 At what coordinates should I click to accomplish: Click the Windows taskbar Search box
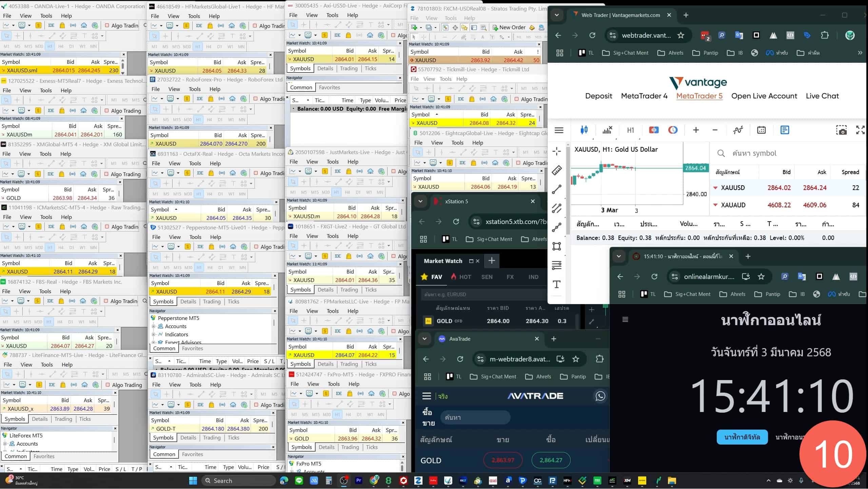239,481
